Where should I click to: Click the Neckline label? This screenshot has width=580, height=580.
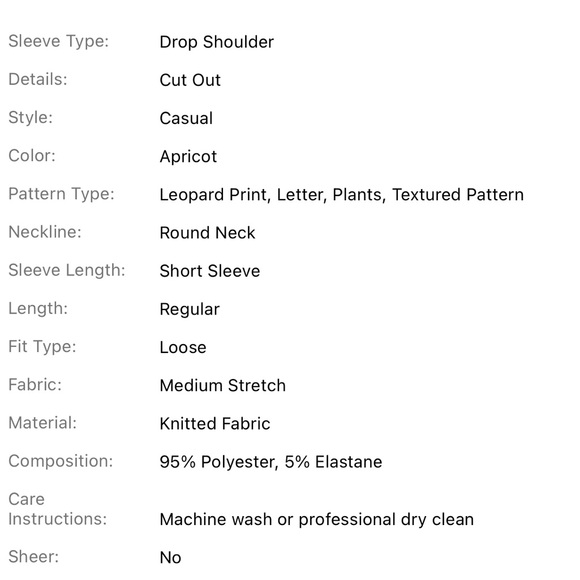45,232
